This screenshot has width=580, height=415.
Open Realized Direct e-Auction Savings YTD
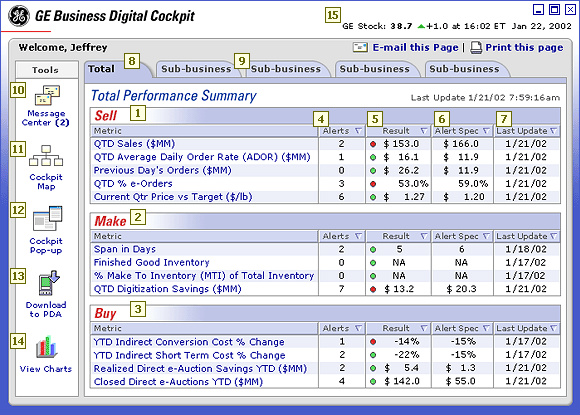tap(200, 368)
